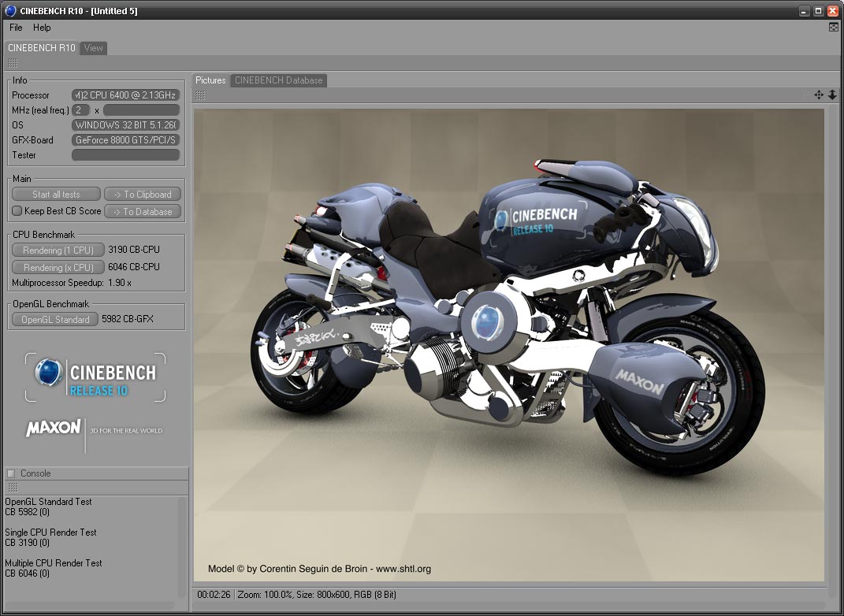Click the Console vertical scrollbar
This screenshot has height=616, width=844.
point(182,546)
